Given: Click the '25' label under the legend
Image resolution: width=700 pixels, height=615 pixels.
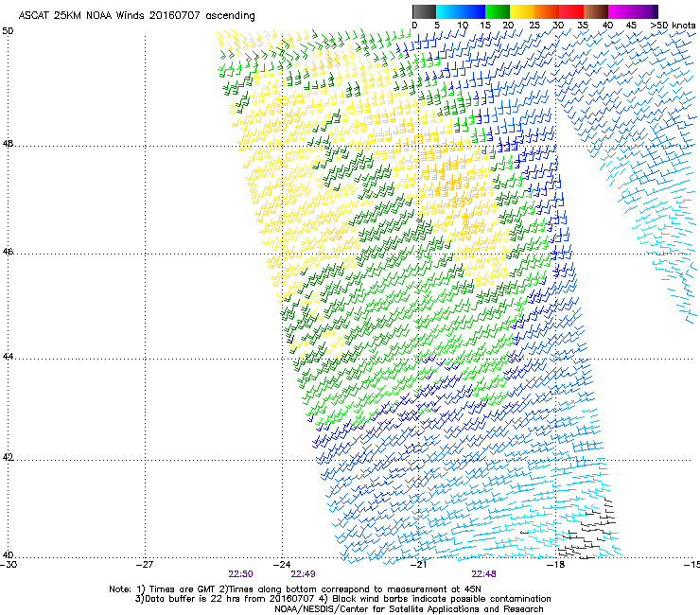Looking at the screenshot, I should [x=534, y=26].
